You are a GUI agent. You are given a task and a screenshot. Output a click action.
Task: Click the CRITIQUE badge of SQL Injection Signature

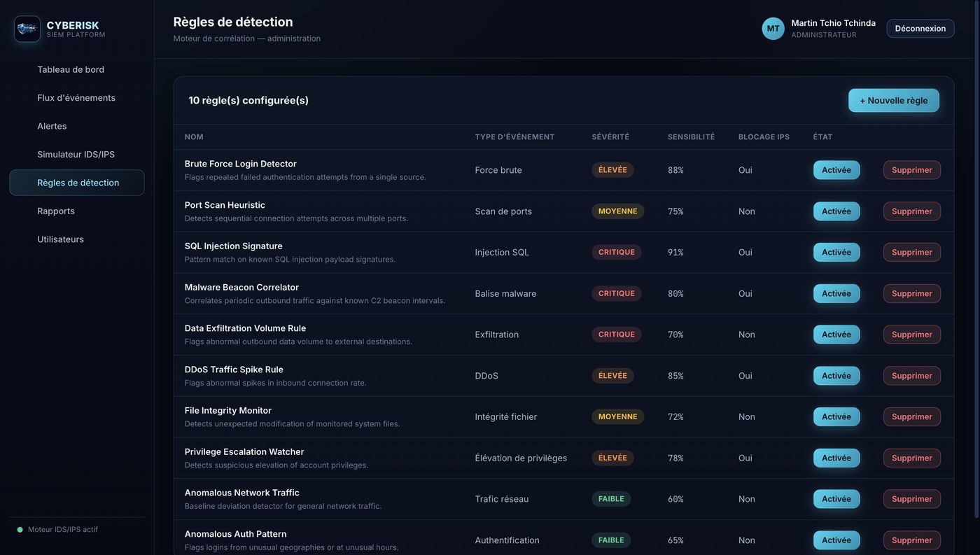point(617,252)
